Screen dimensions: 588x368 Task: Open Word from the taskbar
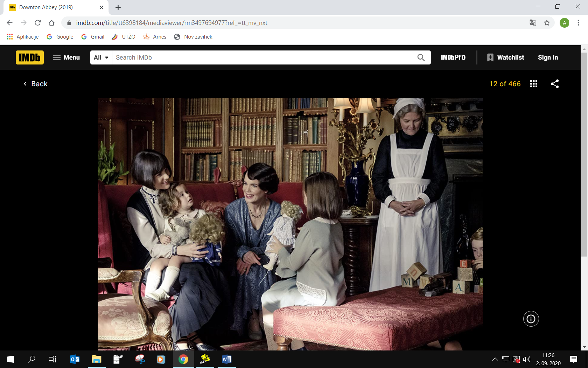click(227, 359)
